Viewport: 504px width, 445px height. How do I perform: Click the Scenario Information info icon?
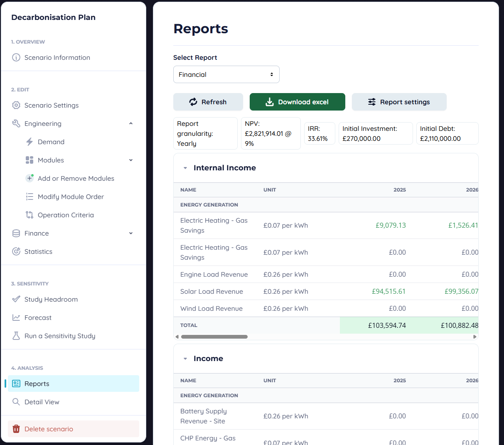pos(16,58)
